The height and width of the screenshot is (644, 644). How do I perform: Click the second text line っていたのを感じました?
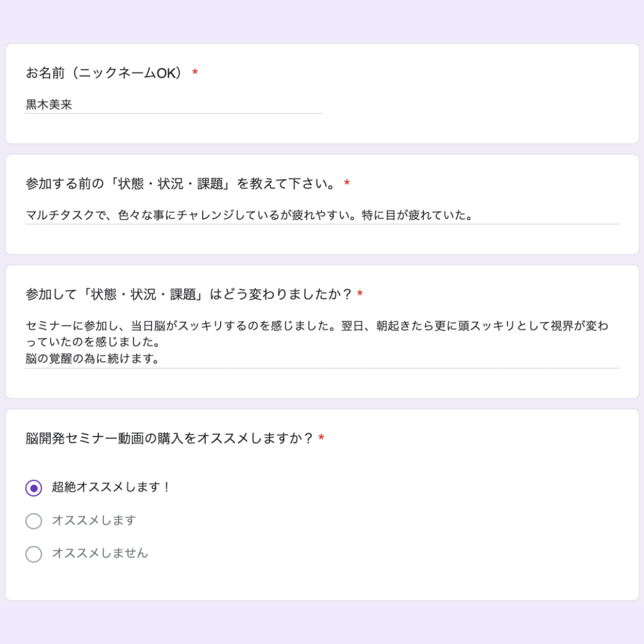point(92,342)
